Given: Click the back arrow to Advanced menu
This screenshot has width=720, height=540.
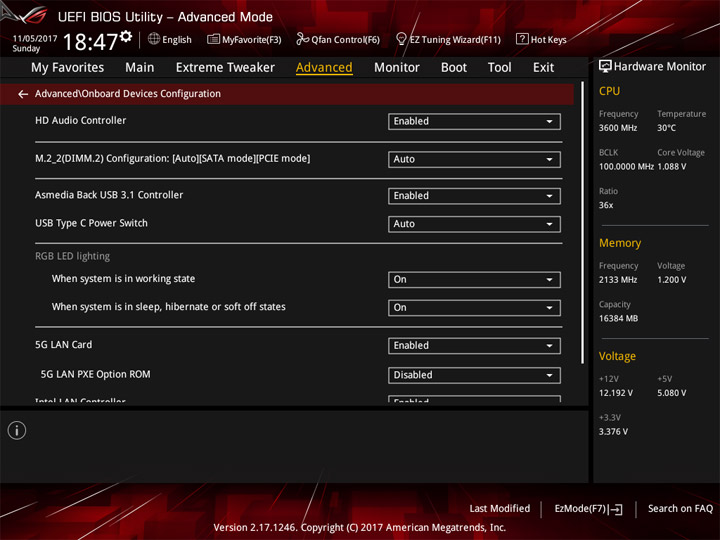Looking at the screenshot, I should click(x=23, y=94).
